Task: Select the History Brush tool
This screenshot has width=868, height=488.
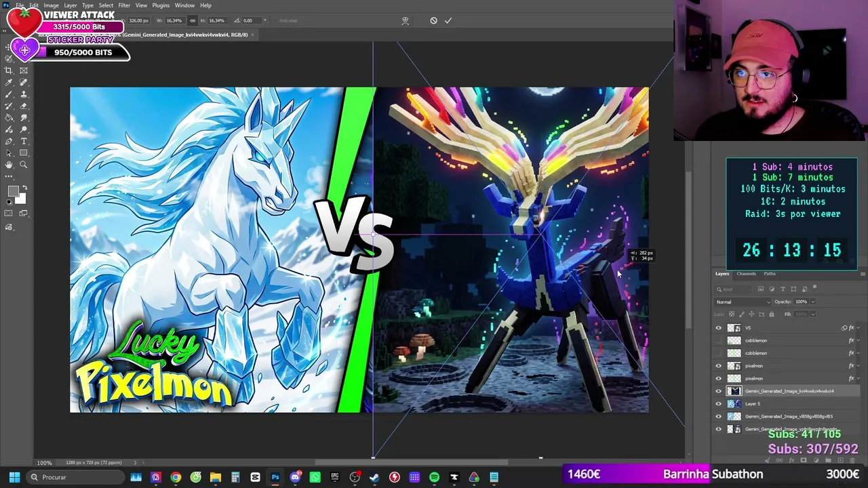Action: click(x=9, y=106)
